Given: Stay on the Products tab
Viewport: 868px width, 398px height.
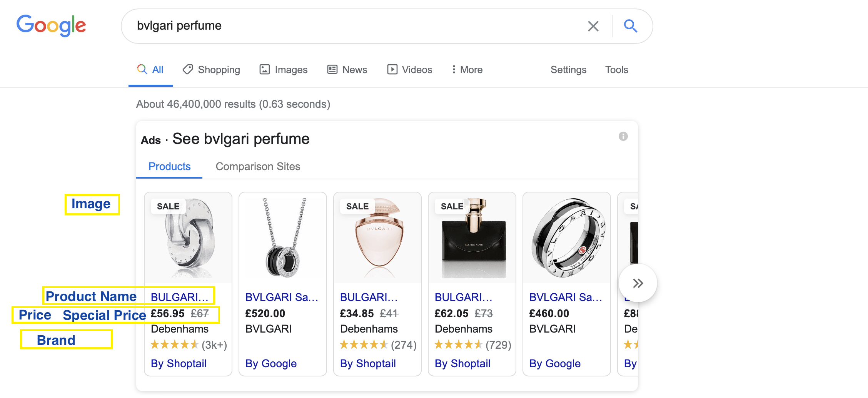Looking at the screenshot, I should [x=169, y=166].
